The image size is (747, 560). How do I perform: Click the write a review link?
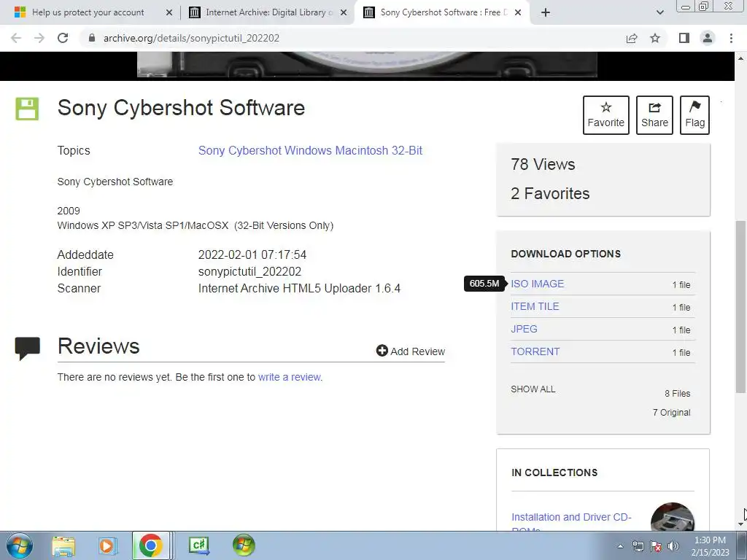click(289, 377)
